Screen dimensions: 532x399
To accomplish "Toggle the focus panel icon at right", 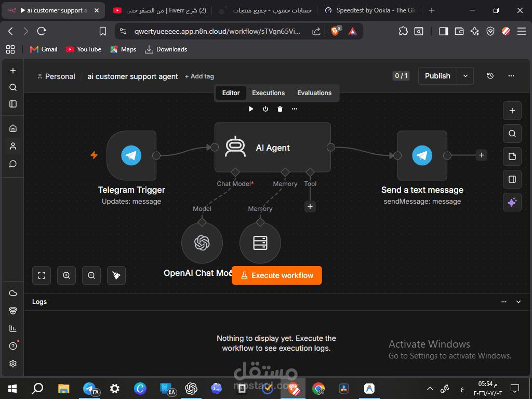I will click(x=512, y=179).
